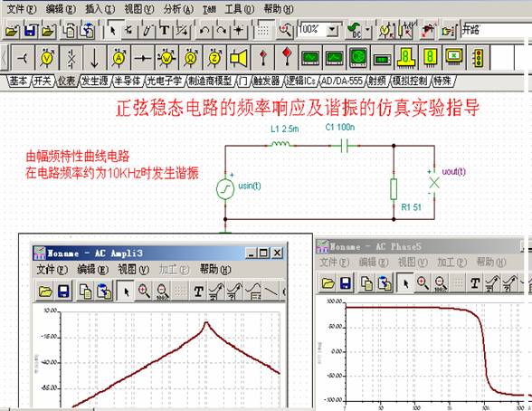Viewport: 532px width, 411px height.
Task: Select the arrow pointer tool in main toolbar
Action: (113, 31)
